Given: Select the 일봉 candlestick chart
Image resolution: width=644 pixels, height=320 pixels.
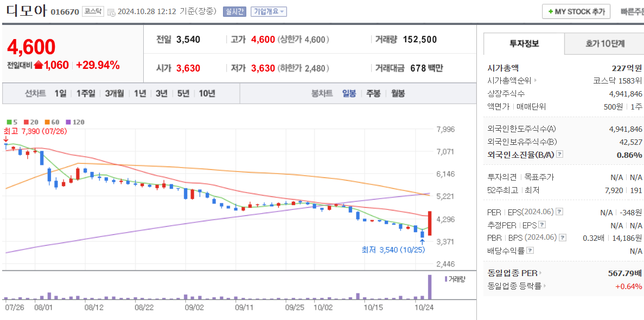Looking at the screenshot, I should pyautogui.click(x=349, y=94).
